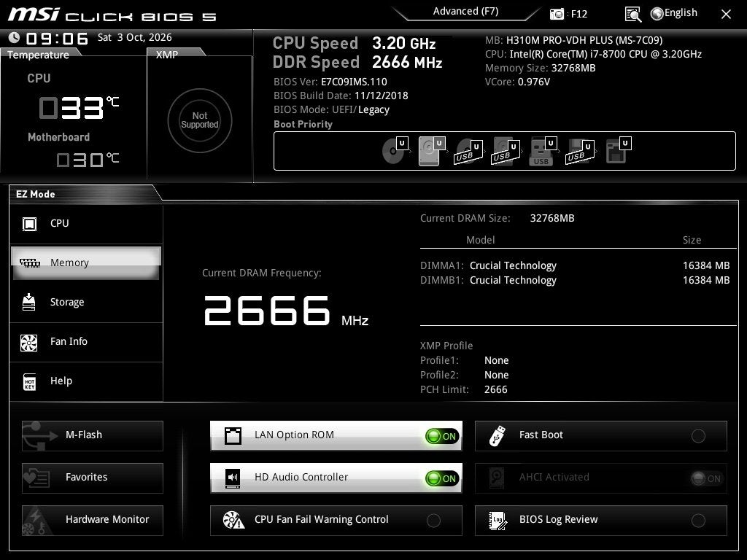Click the PCH Limit value 2666
This screenshot has height=560, width=747.
(x=496, y=389)
